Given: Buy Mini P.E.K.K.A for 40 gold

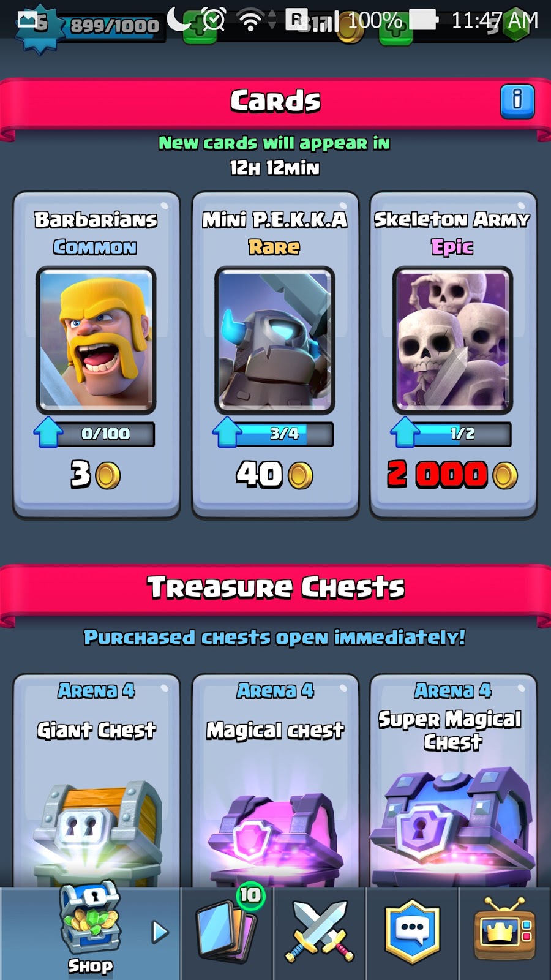Looking at the screenshot, I should click(274, 475).
